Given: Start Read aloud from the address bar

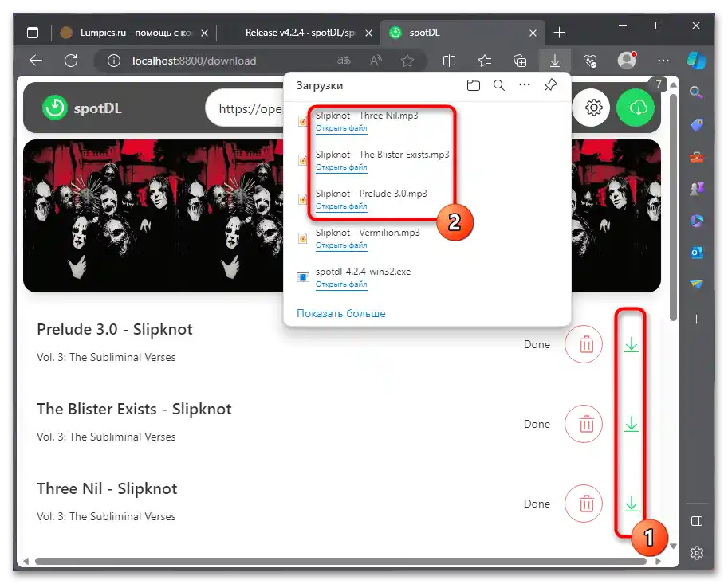Looking at the screenshot, I should [376, 61].
